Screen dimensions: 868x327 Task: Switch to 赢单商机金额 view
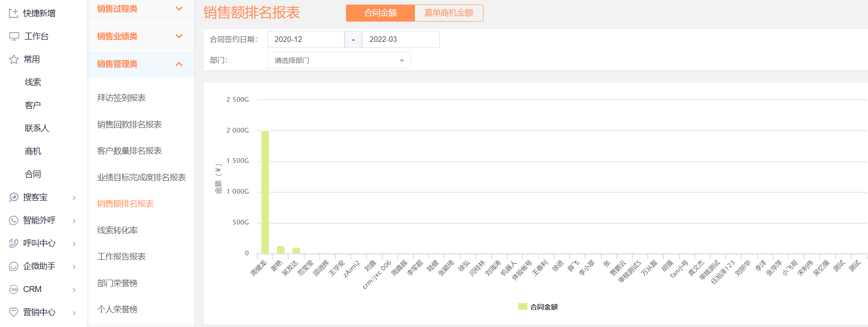(448, 13)
